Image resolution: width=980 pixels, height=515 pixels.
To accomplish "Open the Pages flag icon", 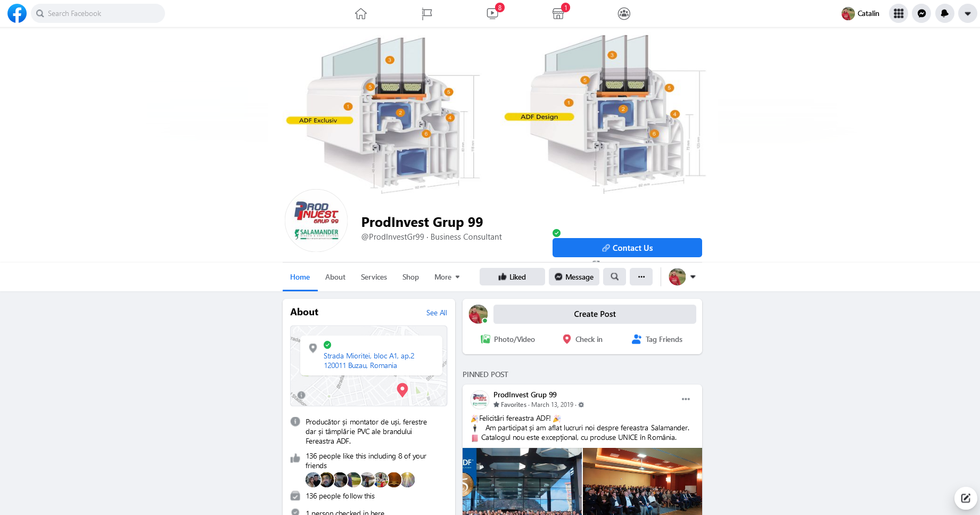I will [426, 14].
